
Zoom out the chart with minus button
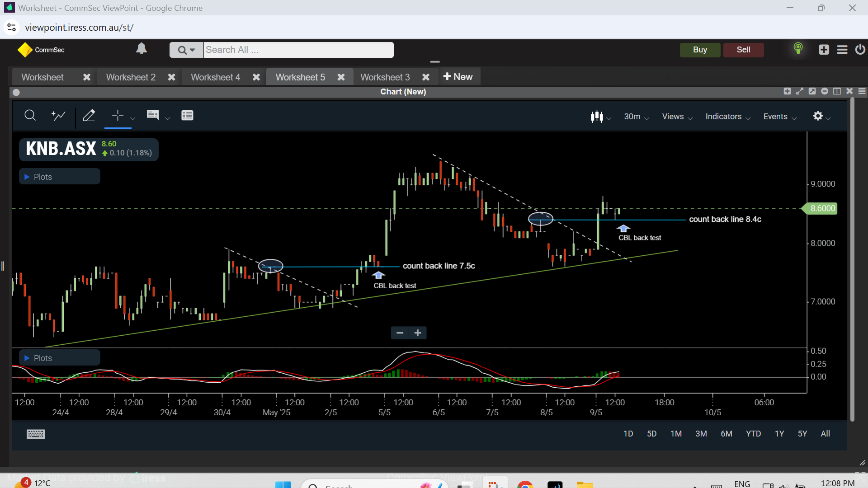(x=400, y=333)
